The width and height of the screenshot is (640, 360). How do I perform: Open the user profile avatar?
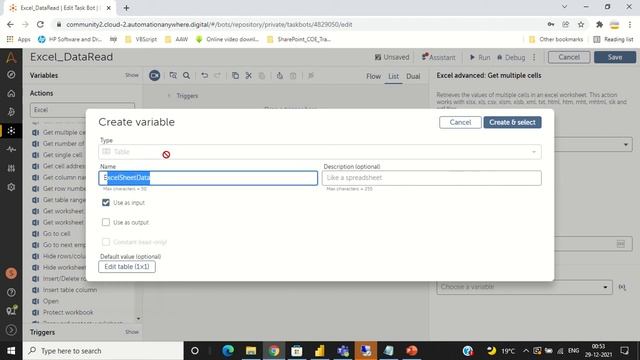click(x=11, y=273)
